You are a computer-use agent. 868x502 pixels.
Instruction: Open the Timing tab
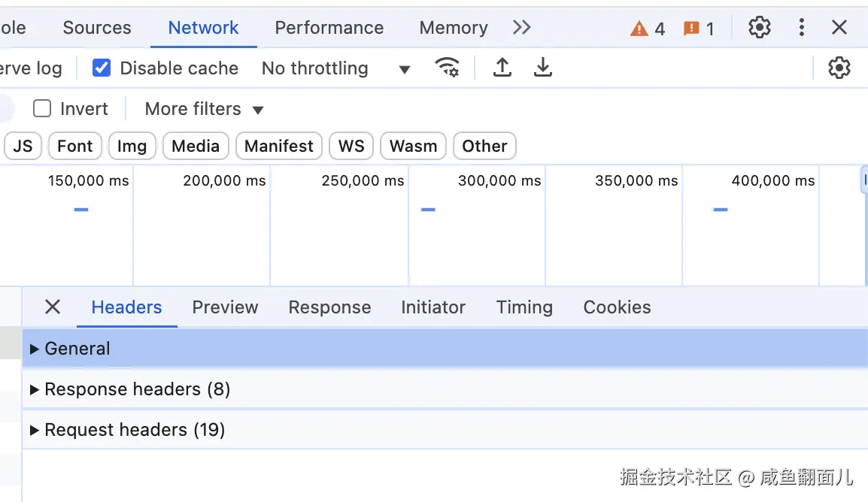click(x=524, y=307)
